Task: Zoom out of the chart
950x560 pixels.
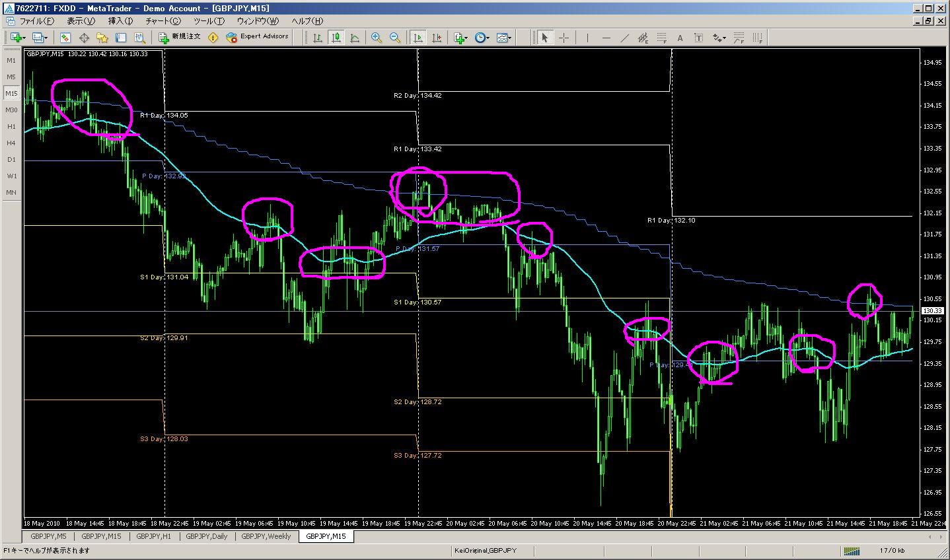Action: 395,38
